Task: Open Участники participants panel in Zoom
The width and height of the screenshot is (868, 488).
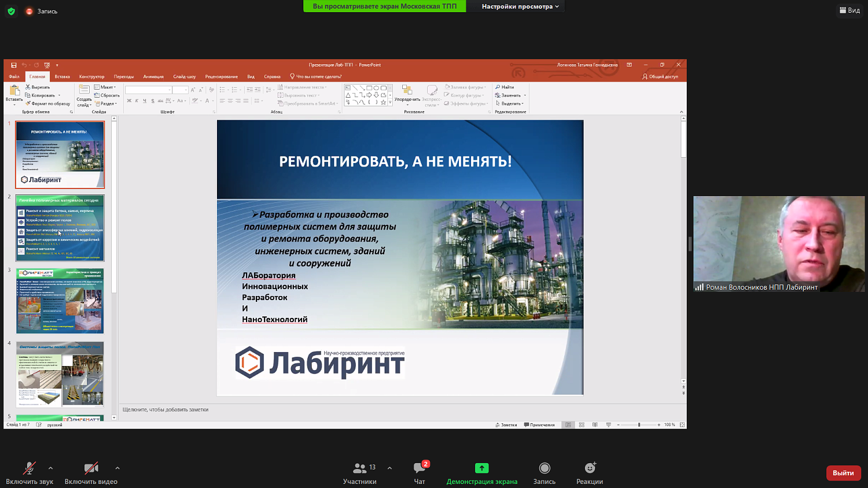Action: 360,473
